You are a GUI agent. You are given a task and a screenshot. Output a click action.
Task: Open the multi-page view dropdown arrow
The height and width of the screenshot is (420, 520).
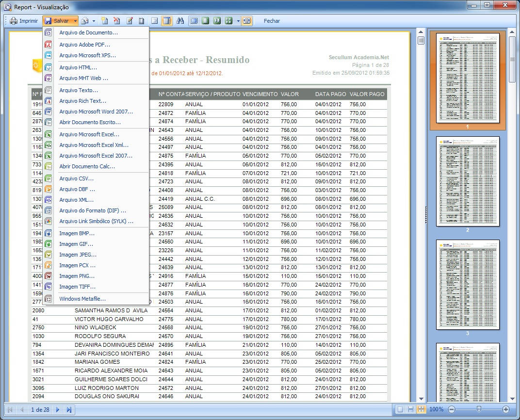(238, 21)
